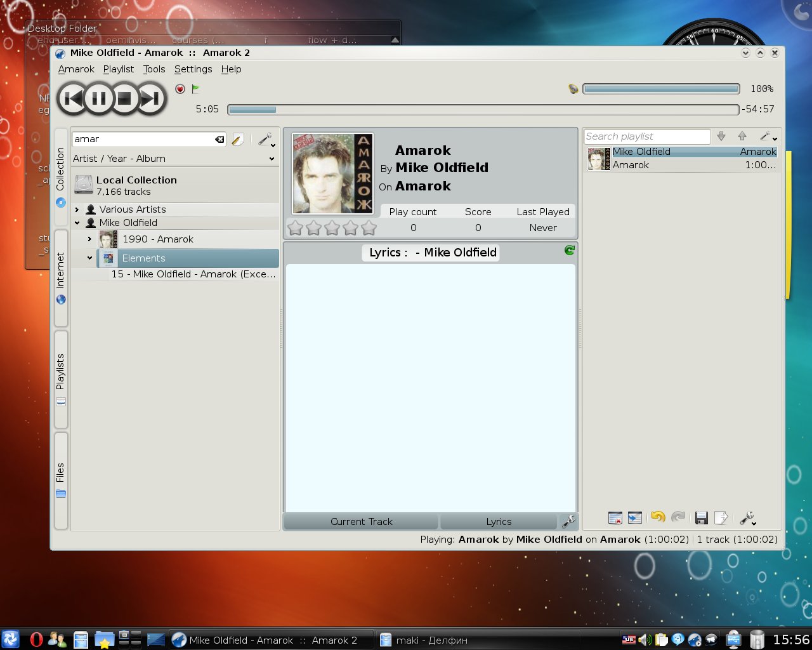Open the KDE application launcher menu

point(11,639)
